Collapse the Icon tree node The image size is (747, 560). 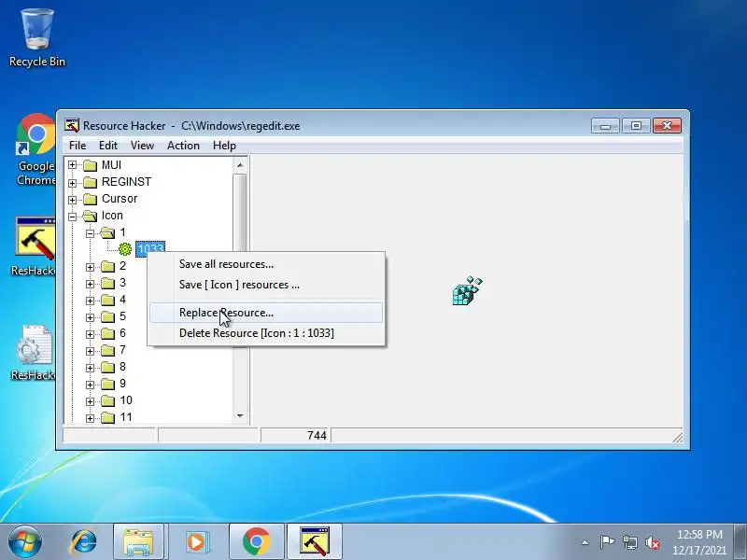click(72, 217)
